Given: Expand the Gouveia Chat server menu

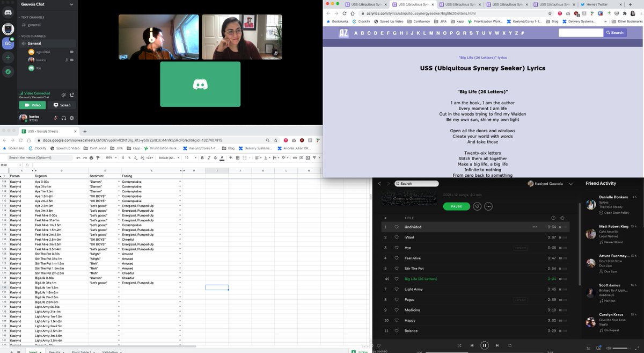Looking at the screenshot, I should (72, 4).
